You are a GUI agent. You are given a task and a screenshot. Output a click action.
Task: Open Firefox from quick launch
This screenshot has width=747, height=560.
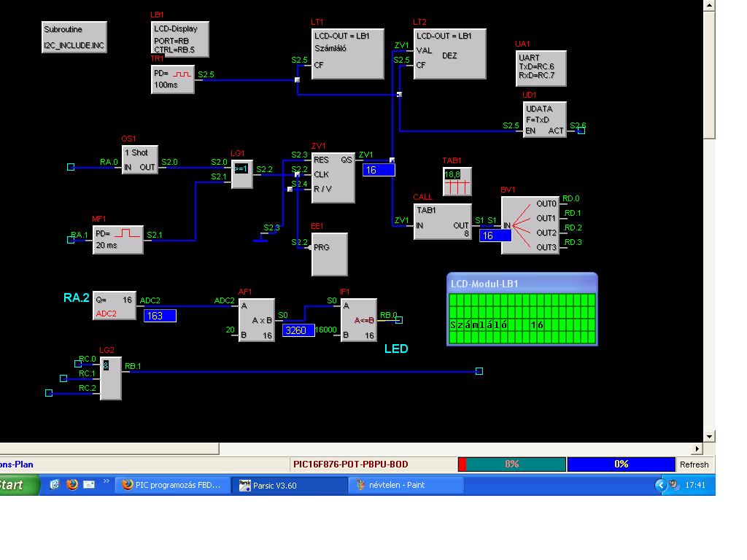72,485
